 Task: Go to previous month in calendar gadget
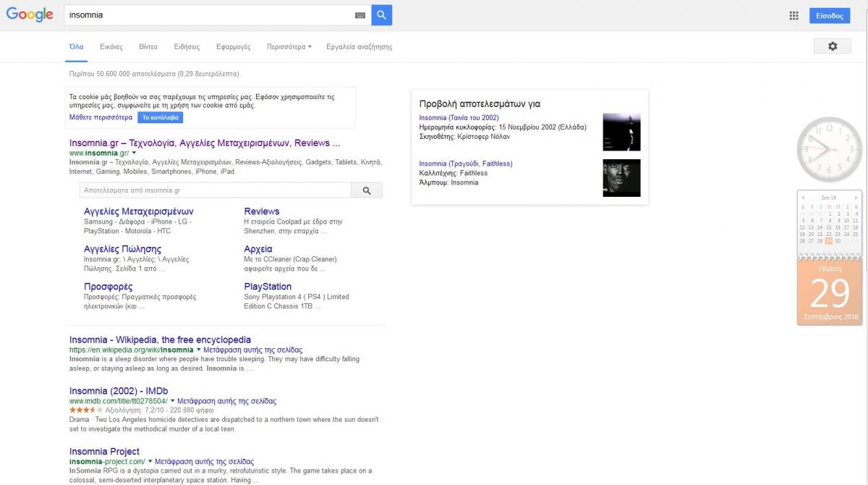[802, 197]
